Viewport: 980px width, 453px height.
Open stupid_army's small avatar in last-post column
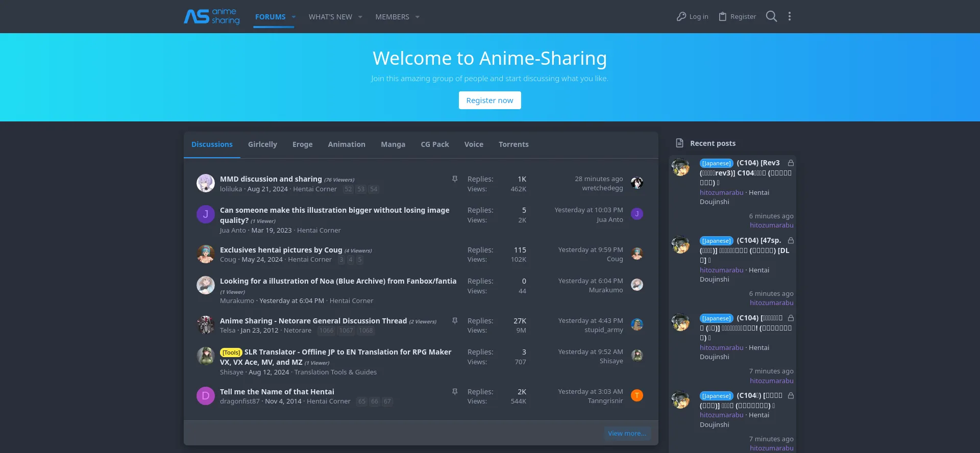pyautogui.click(x=637, y=325)
